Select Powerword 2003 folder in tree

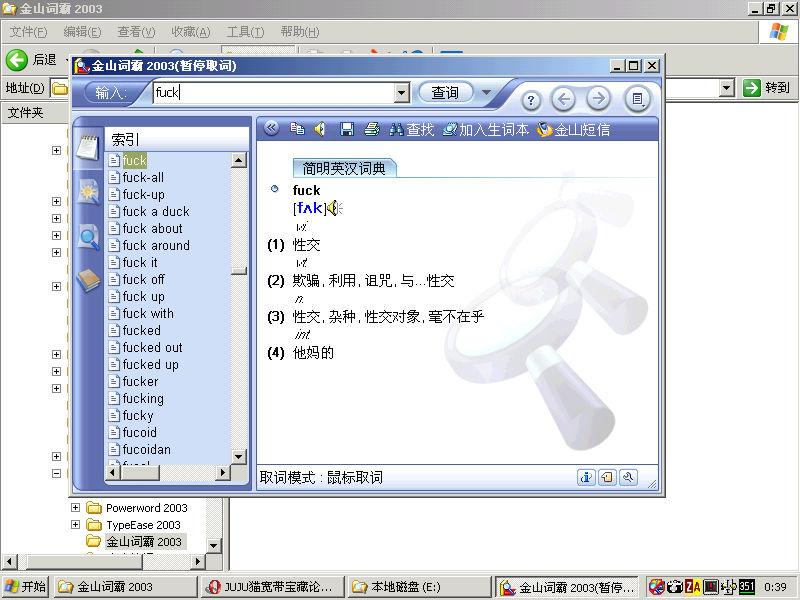(146, 508)
